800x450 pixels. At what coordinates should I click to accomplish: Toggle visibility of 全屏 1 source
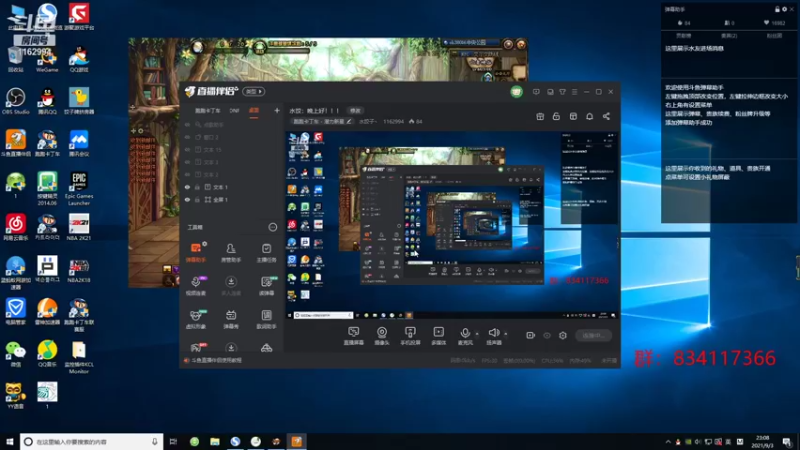coord(187,199)
